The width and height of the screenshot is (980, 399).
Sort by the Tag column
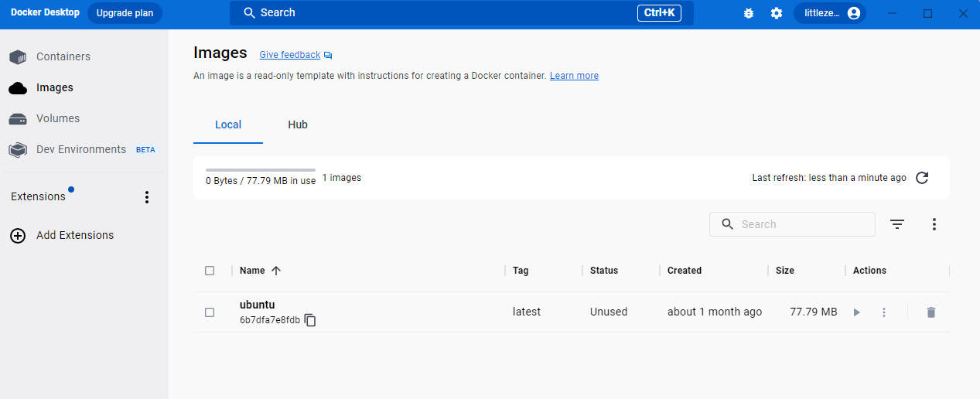click(521, 271)
